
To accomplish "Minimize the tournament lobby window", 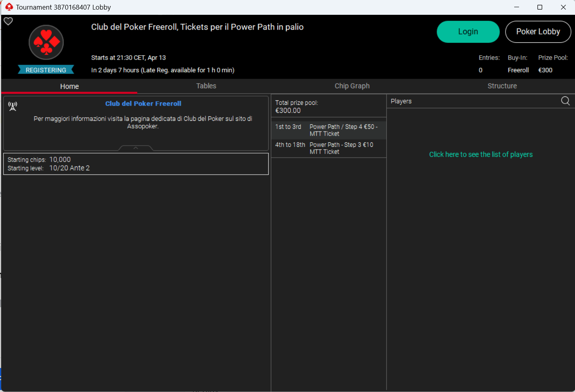I will point(516,7).
